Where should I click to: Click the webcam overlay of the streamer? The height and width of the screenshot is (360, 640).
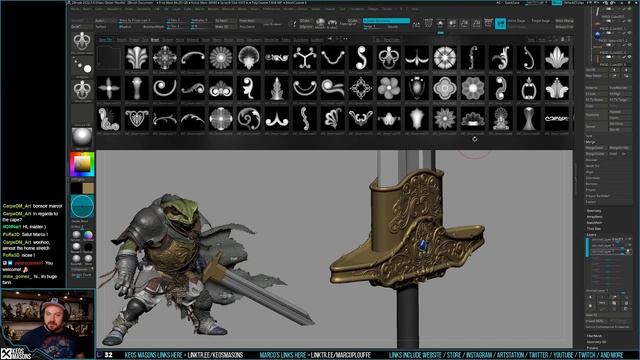click(x=48, y=324)
